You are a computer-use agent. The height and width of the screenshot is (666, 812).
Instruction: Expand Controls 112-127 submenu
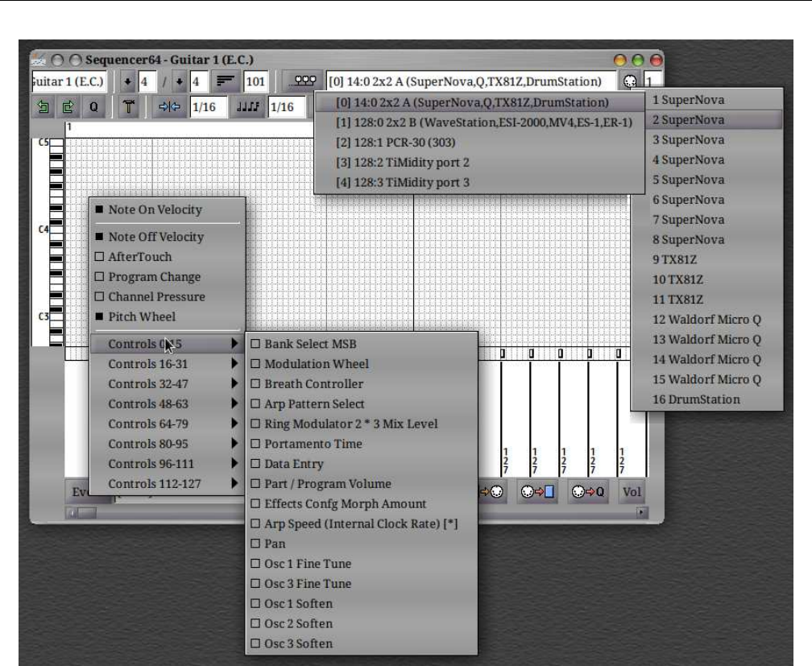[168, 484]
